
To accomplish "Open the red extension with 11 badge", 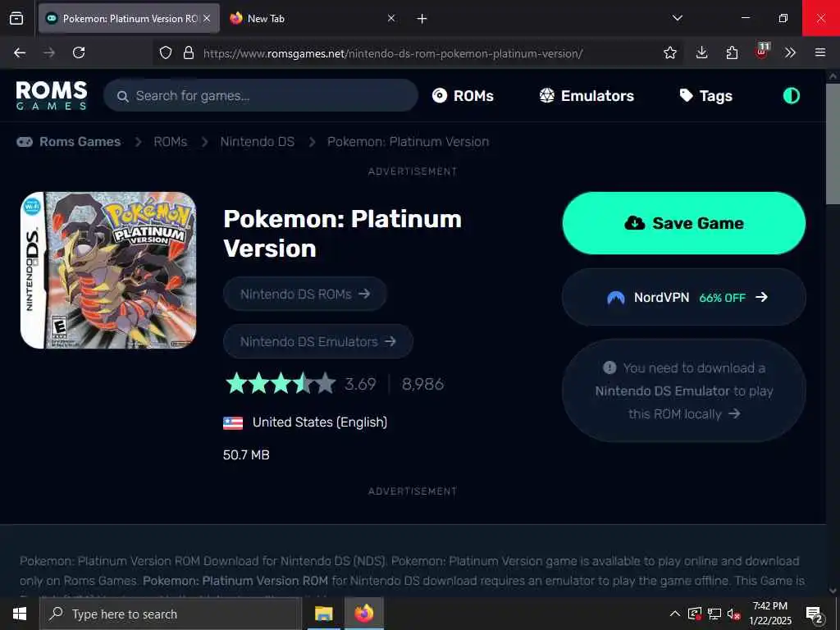I will [x=762, y=52].
